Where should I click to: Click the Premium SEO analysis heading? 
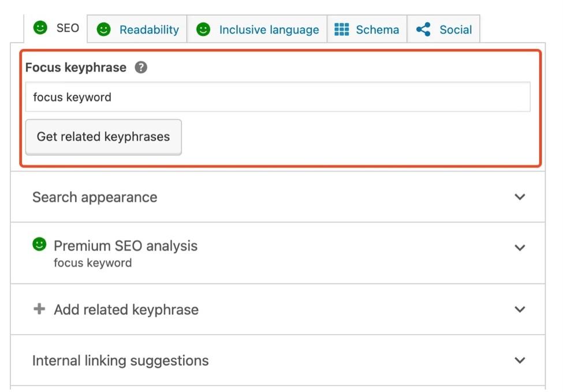(x=126, y=246)
